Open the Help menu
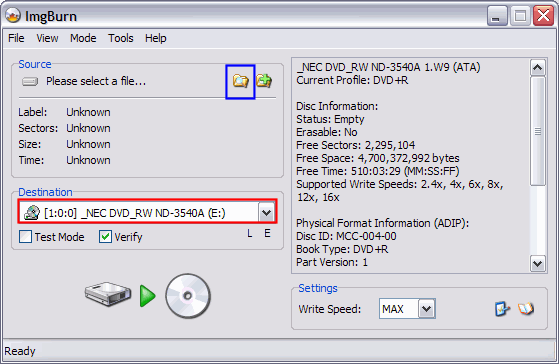This screenshot has height=364, width=559. pyautogui.click(x=155, y=38)
